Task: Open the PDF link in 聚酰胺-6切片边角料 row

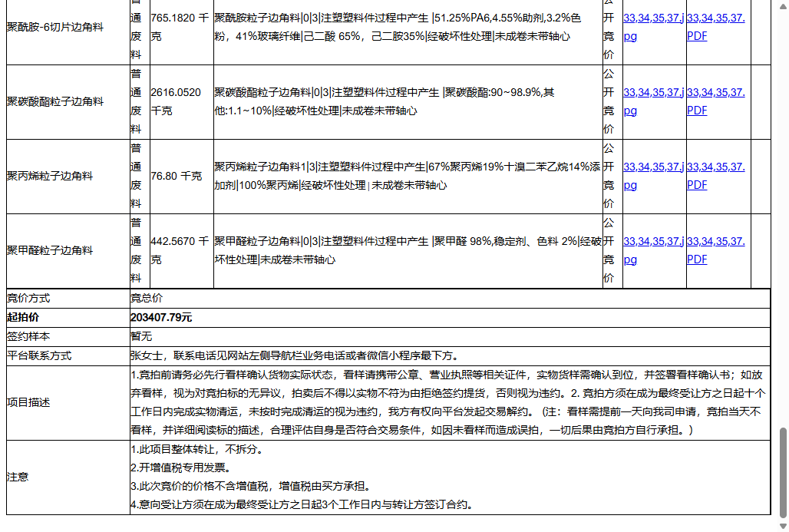Action: [x=716, y=27]
